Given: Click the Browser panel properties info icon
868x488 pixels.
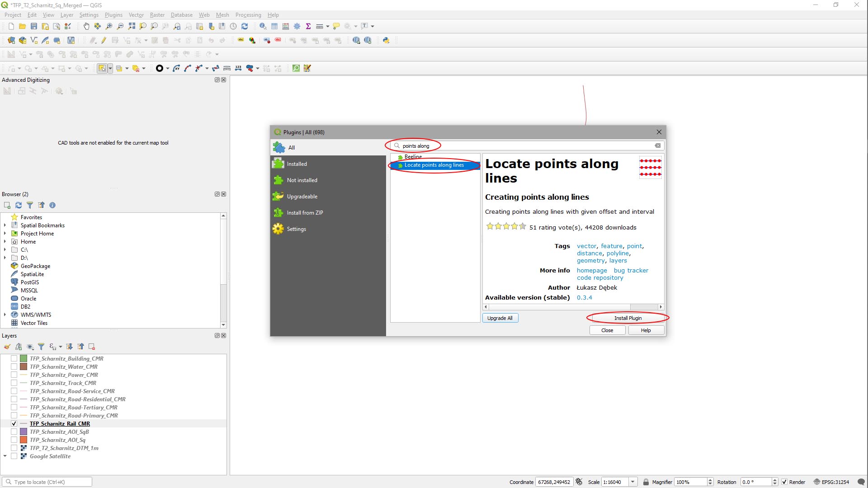Looking at the screenshot, I should tap(52, 205).
